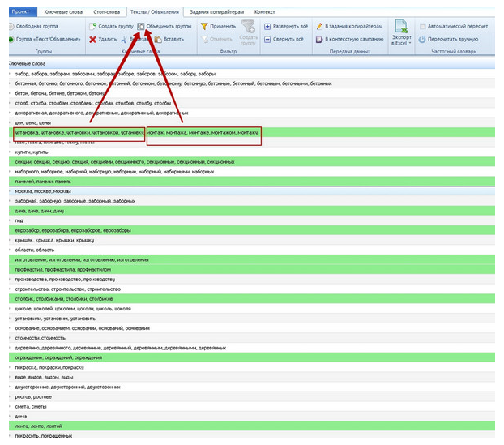
Task: Click the Создать группу icon
Action: coord(94,27)
